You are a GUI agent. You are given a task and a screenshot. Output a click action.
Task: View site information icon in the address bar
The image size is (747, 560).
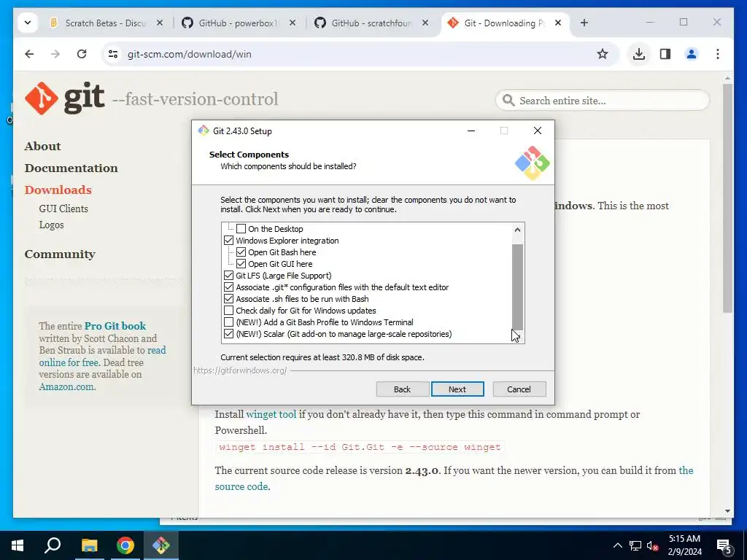113,54
